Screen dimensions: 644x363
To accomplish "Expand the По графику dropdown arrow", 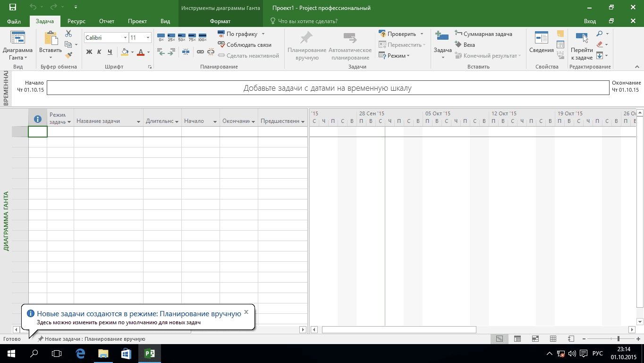I will click(263, 34).
